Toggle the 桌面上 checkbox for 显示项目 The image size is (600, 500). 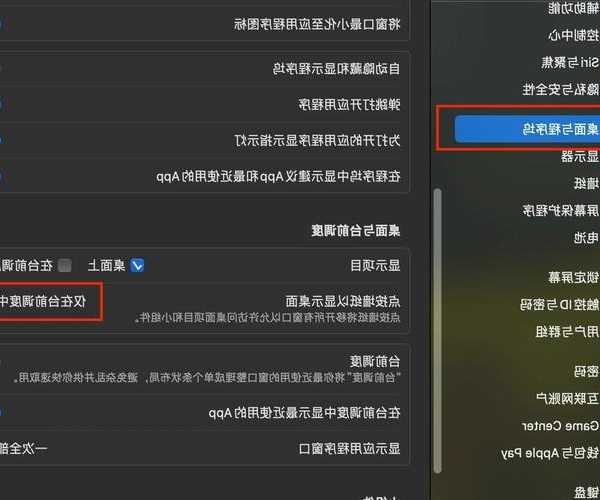coord(137,265)
